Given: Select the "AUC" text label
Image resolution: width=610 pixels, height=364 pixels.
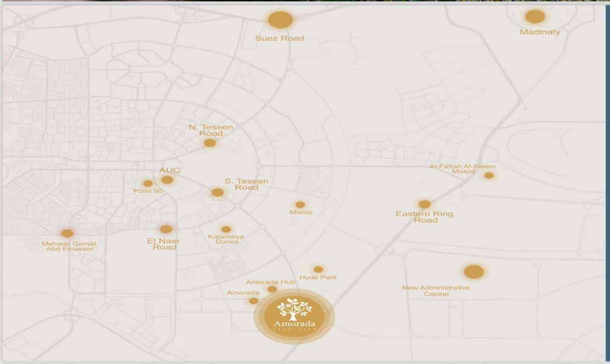Looking at the screenshot, I should (x=169, y=170).
